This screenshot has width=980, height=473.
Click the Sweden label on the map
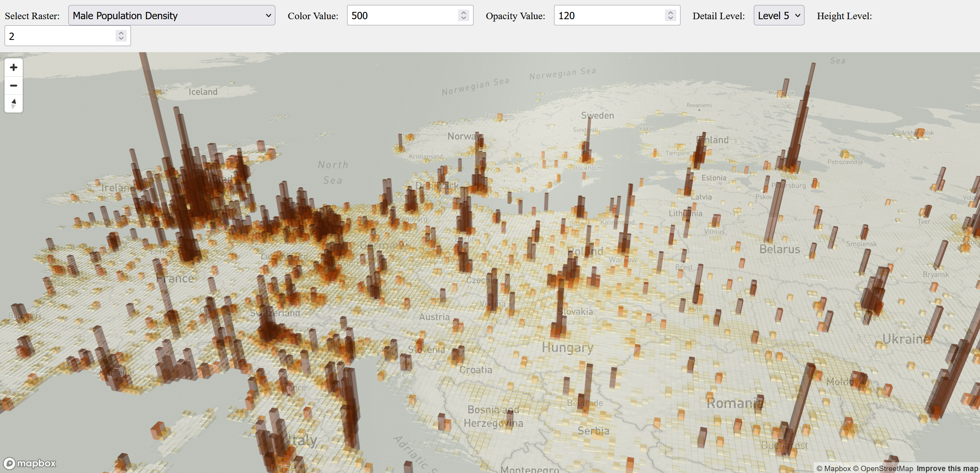[x=598, y=115]
